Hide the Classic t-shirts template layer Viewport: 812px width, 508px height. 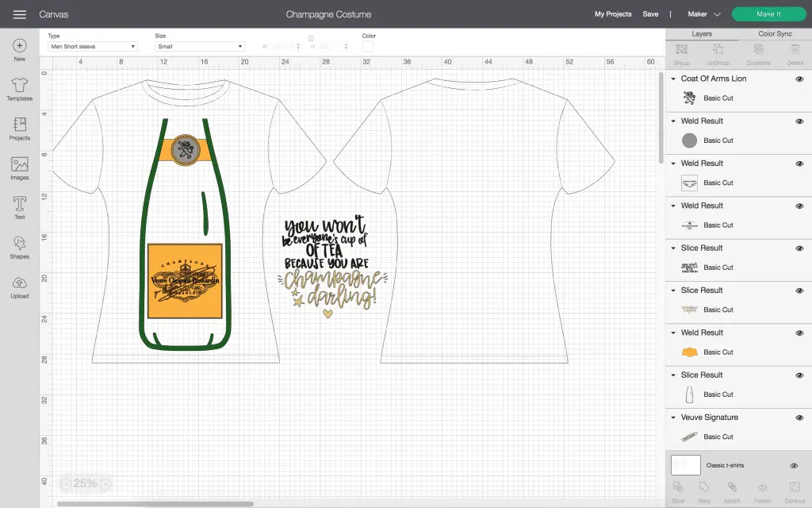point(794,465)
